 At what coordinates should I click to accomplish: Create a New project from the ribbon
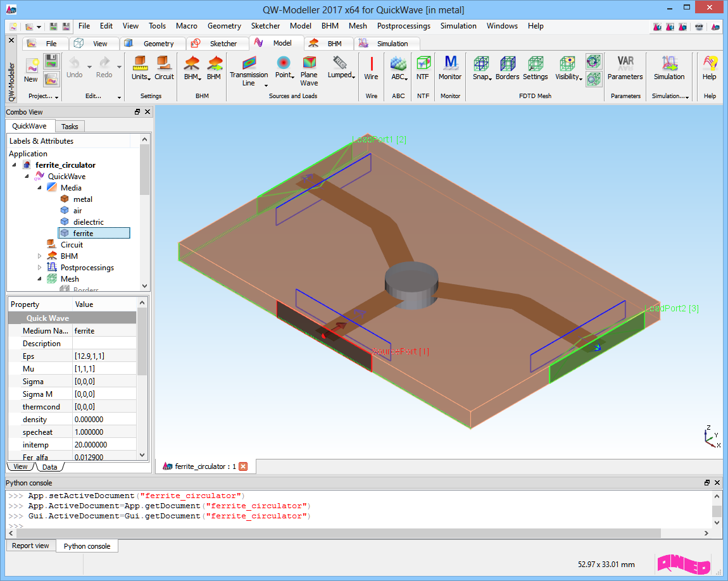pos(31,70)
